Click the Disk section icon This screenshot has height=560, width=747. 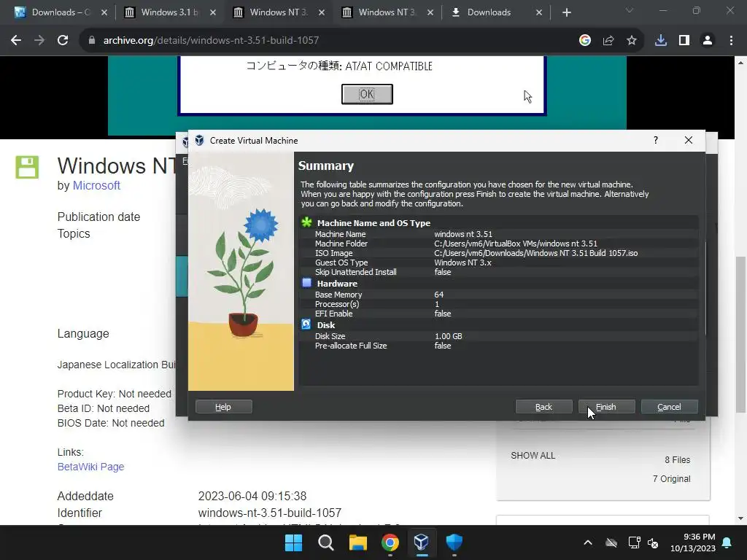[x=306, y=324]
